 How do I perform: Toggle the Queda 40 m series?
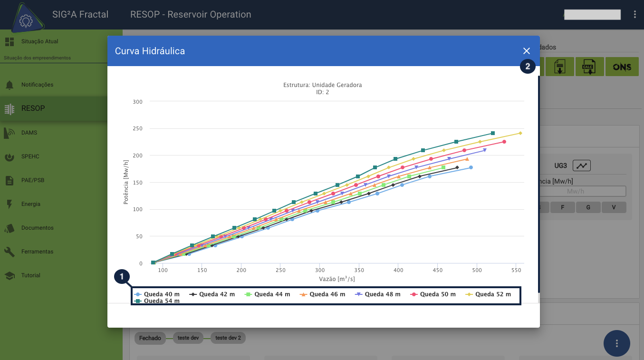point(157,294)
